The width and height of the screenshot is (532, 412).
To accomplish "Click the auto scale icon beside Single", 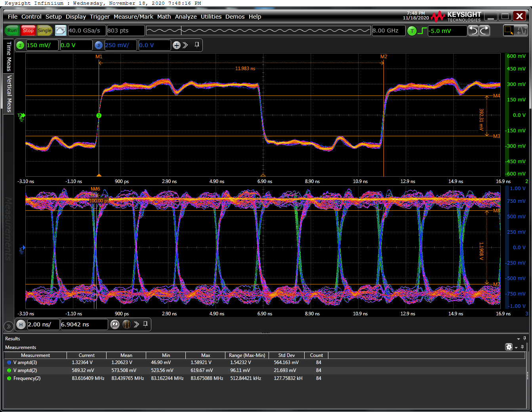I will click(x=61, y=31).
